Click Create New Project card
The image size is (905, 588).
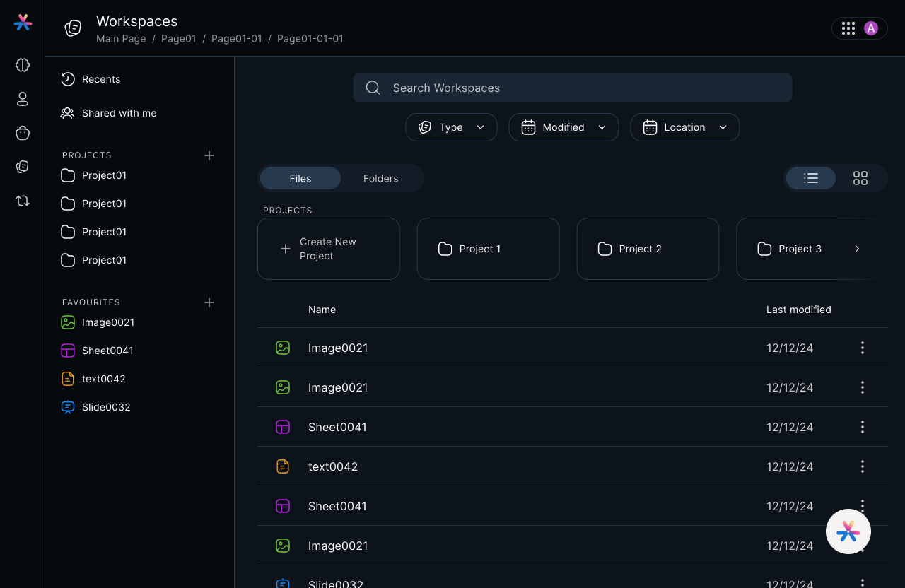click(x=329, y=249)
